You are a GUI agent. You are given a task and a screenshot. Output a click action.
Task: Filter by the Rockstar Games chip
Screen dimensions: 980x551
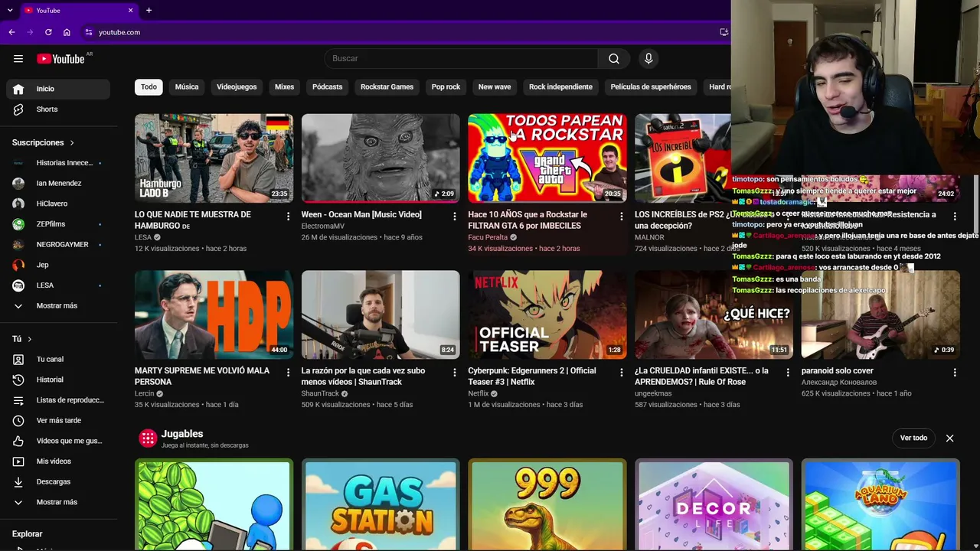click(x=387, y=87)
